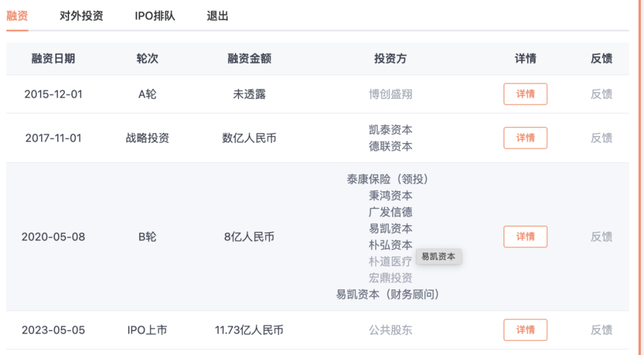
Task: Click 泰康保险(领投) investor
Action: click(x=388, y=179)
